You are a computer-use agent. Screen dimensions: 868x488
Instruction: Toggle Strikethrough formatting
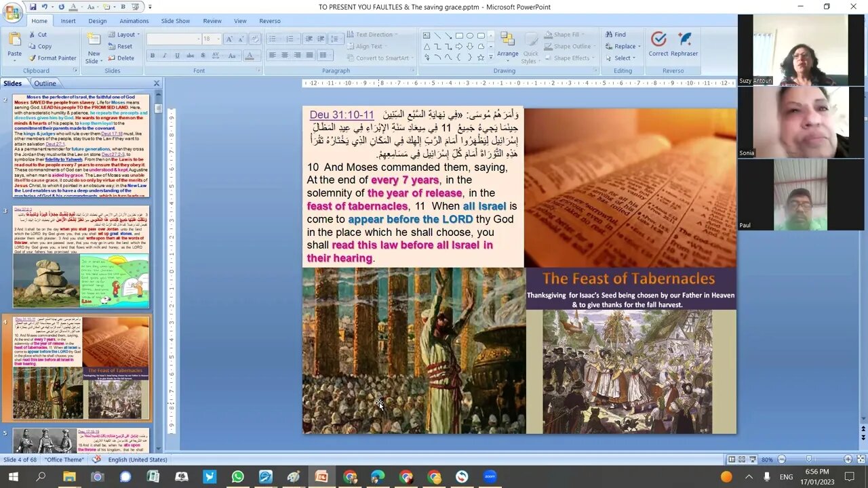click(191, 56)
